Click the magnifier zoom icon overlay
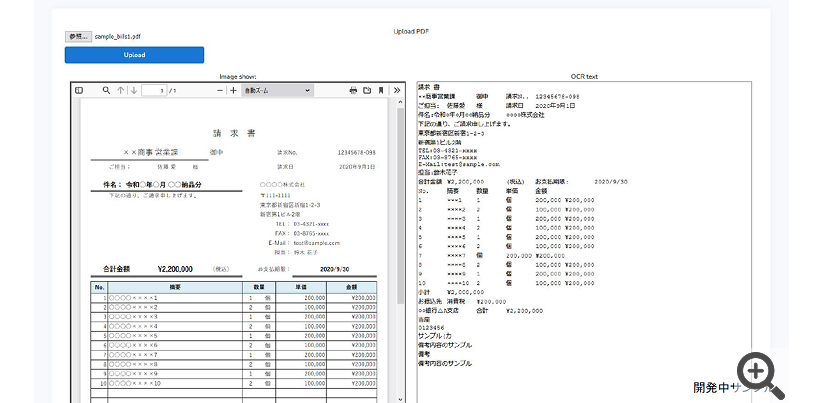The height and width of the screenshot is (403, 822). point(760,375)
